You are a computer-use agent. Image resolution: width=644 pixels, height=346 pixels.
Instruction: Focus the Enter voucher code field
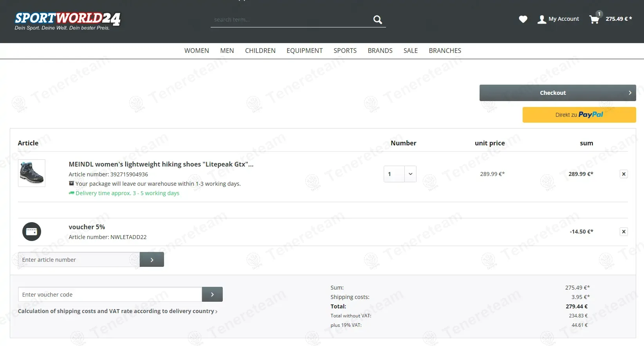coord(110,294)
